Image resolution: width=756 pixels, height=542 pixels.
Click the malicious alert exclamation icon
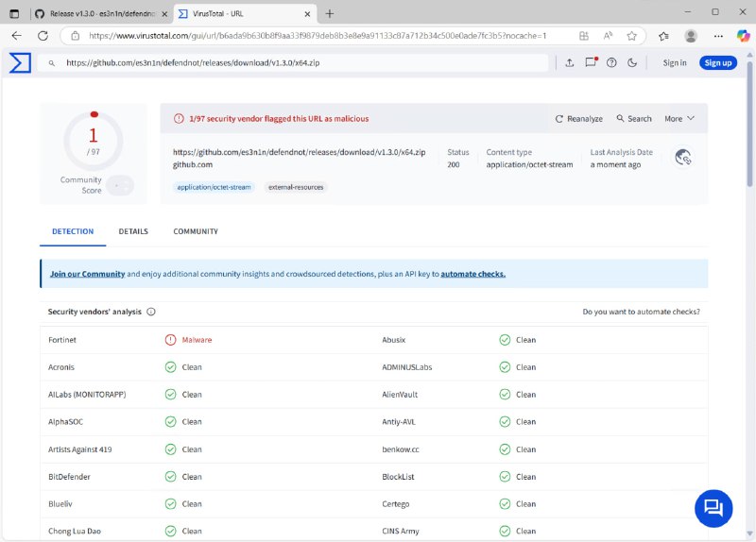pyautogui.click(x=179, y=119)
